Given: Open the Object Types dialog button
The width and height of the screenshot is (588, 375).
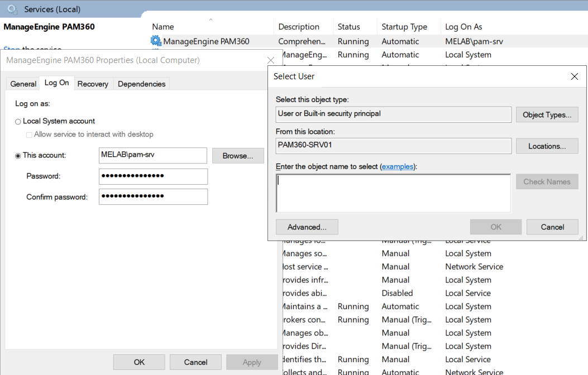Looking at the screenshot, I should pos(547,115).
